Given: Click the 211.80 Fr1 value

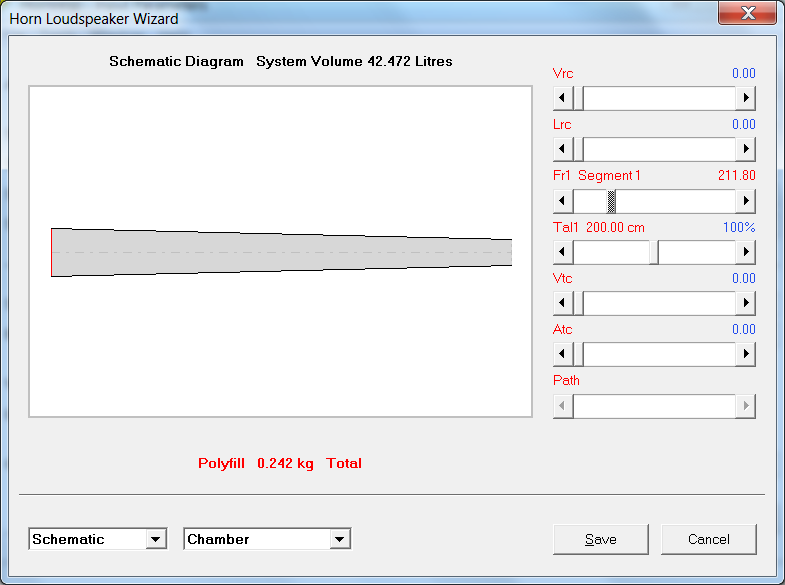Looking at the screenshot, I should [737, 176].
